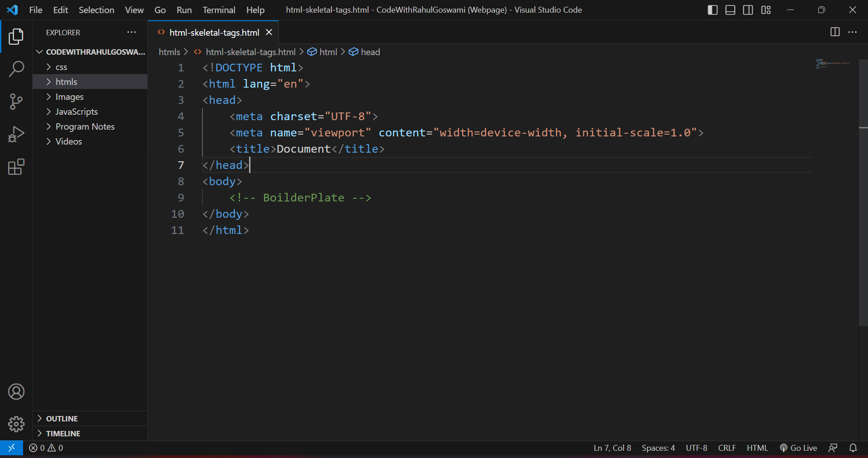Click the VS Code logo in title bar
The height and width of the screenshot is (458, 868).
(13, 10)
